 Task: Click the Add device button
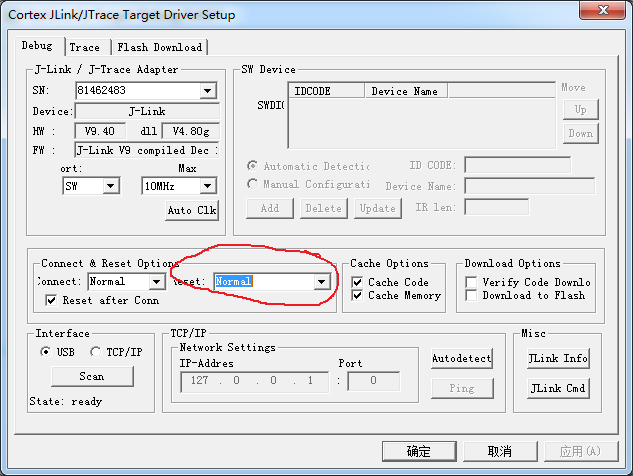pos(270,208)
